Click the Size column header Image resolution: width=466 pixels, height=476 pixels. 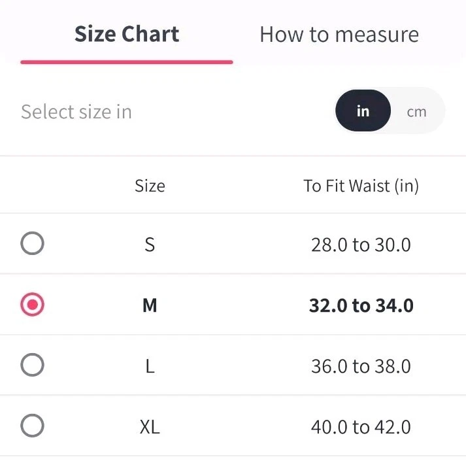150,186
